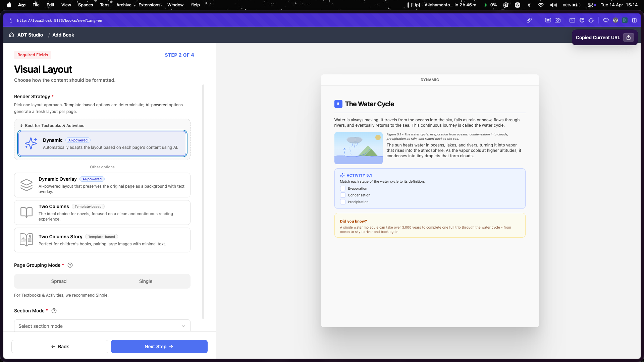Open help for Section Mode
The width and height of the screenshot is (644, 362).
(54, 311)
